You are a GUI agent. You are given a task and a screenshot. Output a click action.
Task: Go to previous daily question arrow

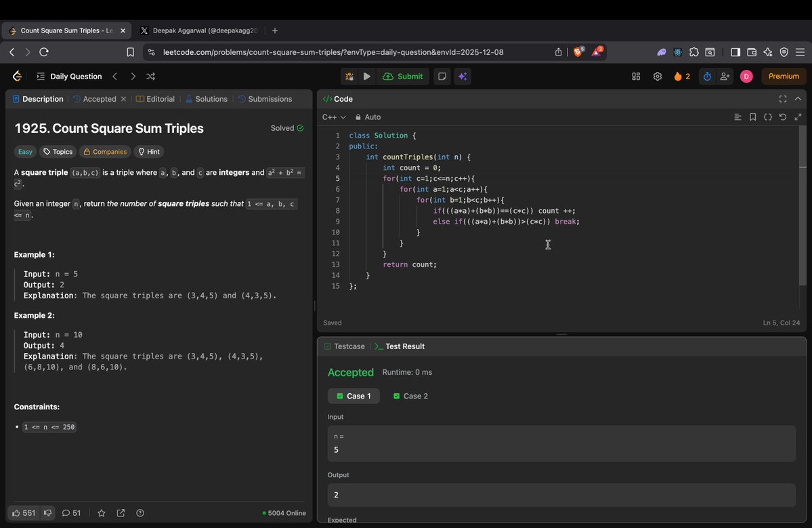(115, 76)
